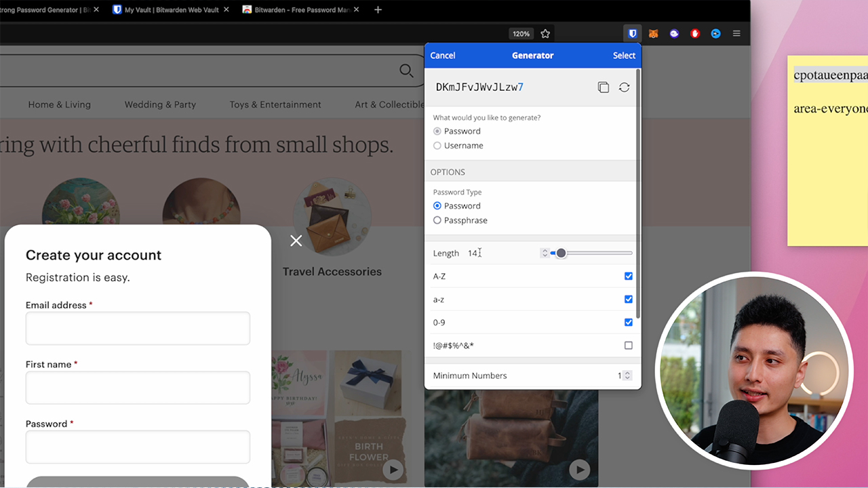The width and height of the screenshot is (868, 488).
Task: Regenerate the password with the refresh icon
Action: 624,87
